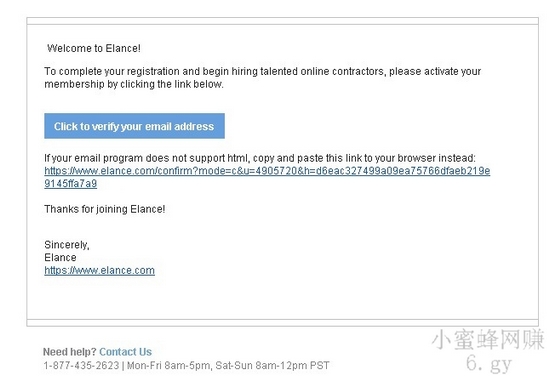Screen dimensions: 550x376
Task: Click the If your email program instruction line
Action: click(260, 158)
